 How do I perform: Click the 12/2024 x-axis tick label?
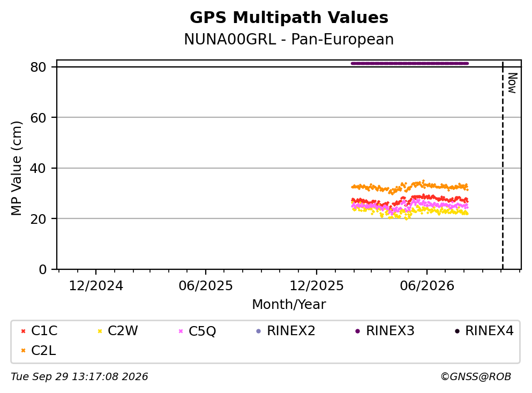pyautogui.click(x=96, y=286)
